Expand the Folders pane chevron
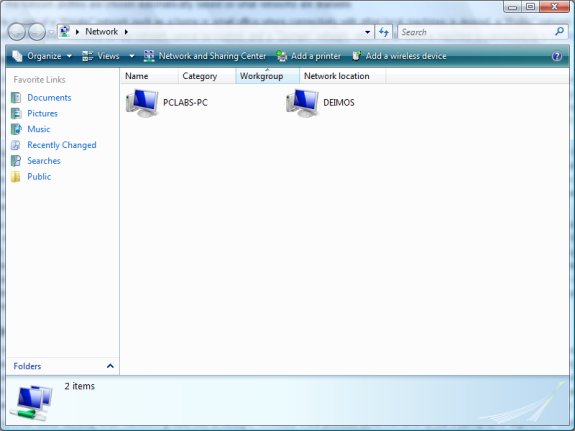 110,366
